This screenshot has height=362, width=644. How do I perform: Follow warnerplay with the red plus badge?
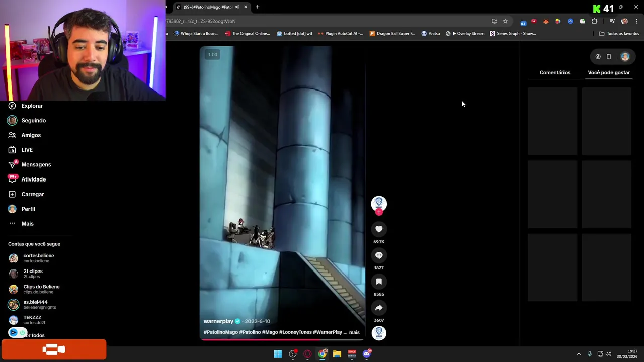coord(379,212)
